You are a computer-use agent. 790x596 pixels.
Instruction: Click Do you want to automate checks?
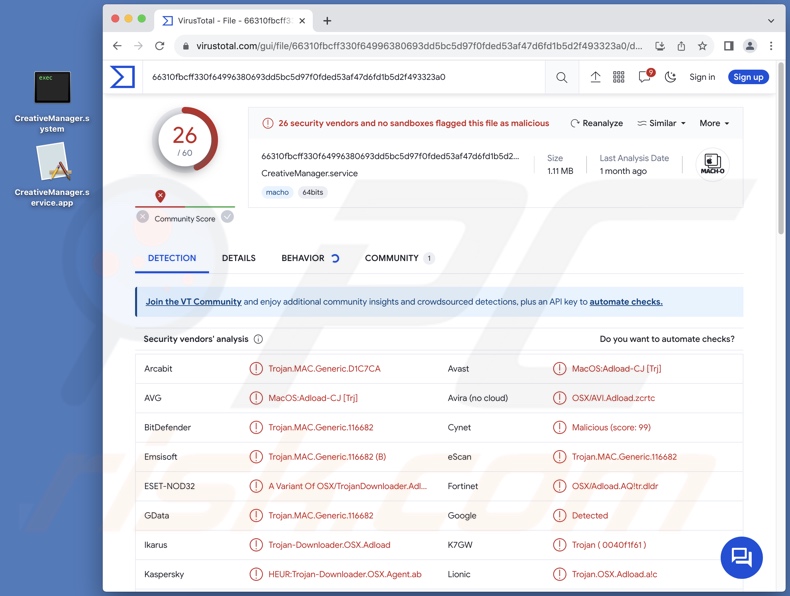(x=667, y=339)
